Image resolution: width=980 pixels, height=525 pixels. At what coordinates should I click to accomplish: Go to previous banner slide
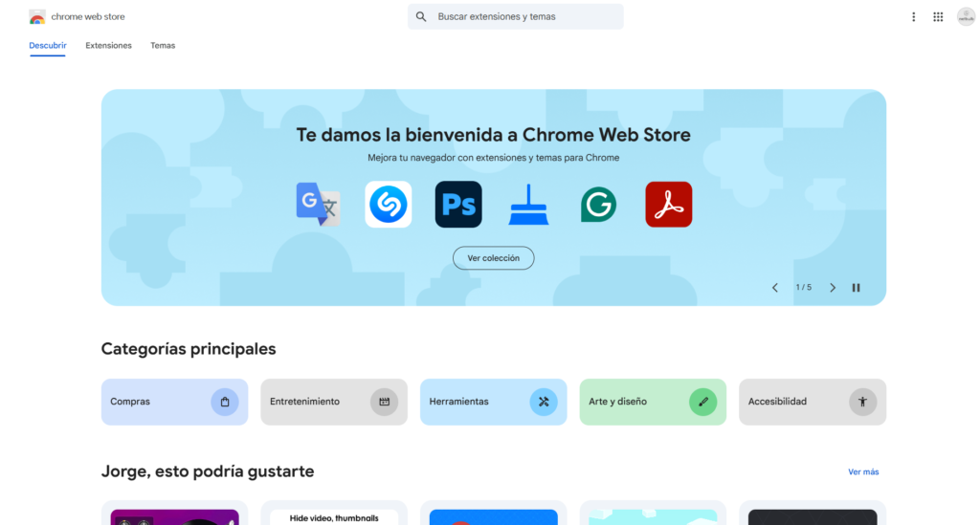tap(775, 288)
